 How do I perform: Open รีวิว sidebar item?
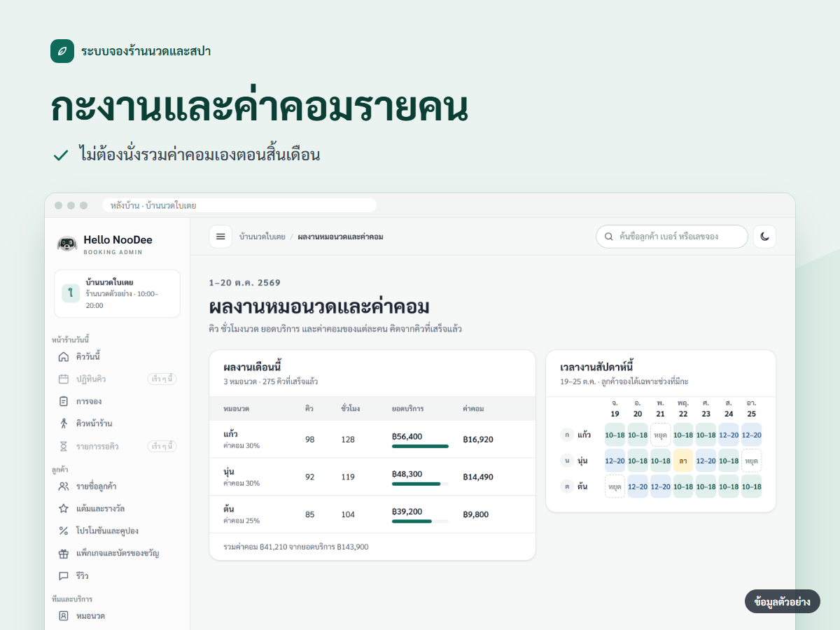pyautogui.click(x=117, y=575)
